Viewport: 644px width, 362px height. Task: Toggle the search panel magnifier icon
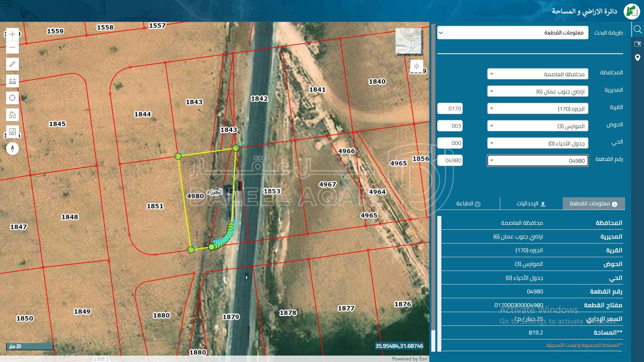coord(638,29)
